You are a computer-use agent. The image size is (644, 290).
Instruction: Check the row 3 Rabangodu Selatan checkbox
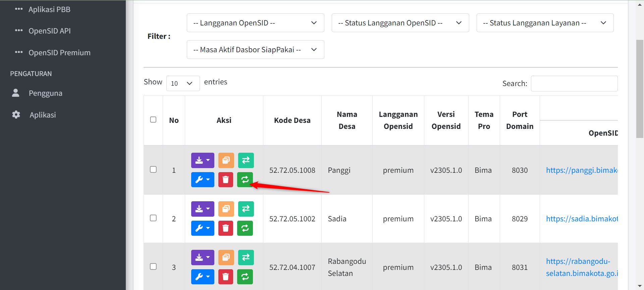153,267
